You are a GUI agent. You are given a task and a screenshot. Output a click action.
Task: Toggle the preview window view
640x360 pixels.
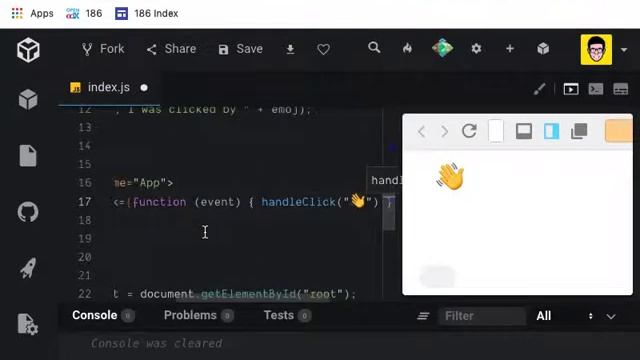(x=571, y=89)
